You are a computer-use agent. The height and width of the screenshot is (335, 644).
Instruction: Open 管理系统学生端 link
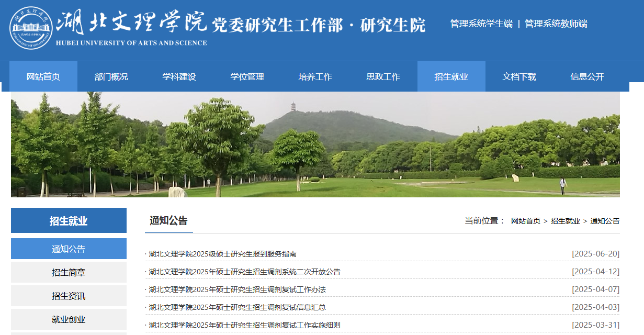pyautogui.click(x=481, y=24)
